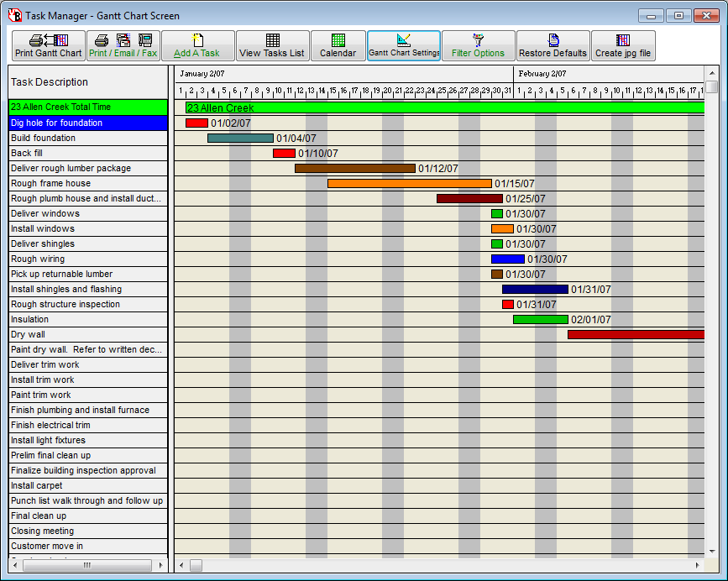Click Add A Task button
This screenshot has height=581, width=728.
click(197, 46)
